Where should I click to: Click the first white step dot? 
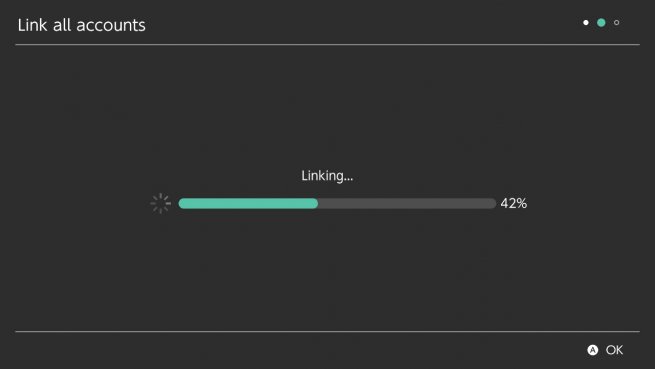586,23
